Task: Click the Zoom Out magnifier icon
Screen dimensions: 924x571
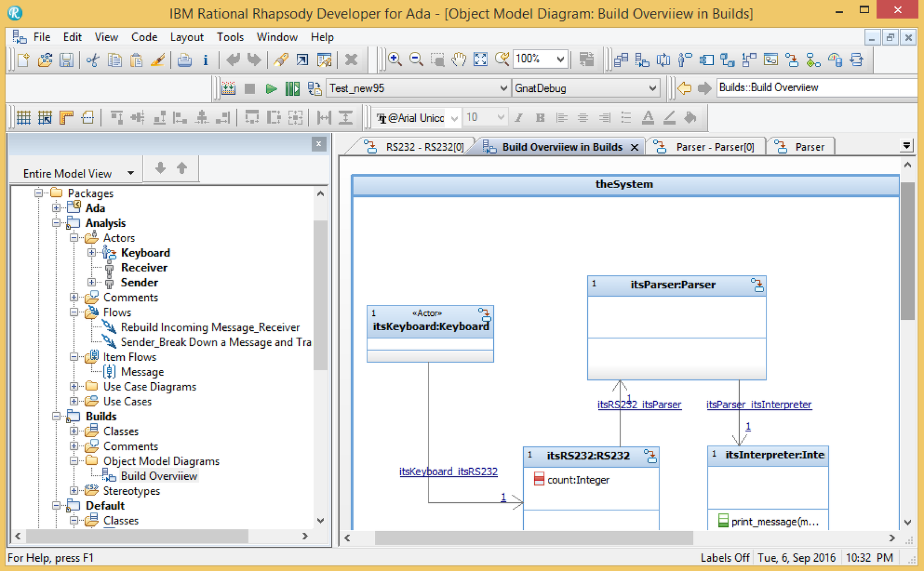Action: (x=416, y=59)
